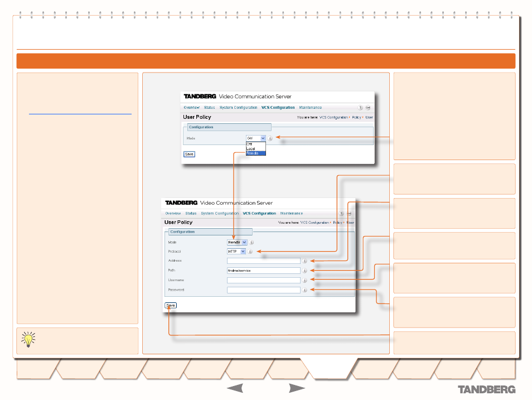Image resolution: width=532 pixels, height=400 pixels.
Task: Choose the highlighted Remote option in the Mode list
Action: pyautogui.click(x=256, y=153)
